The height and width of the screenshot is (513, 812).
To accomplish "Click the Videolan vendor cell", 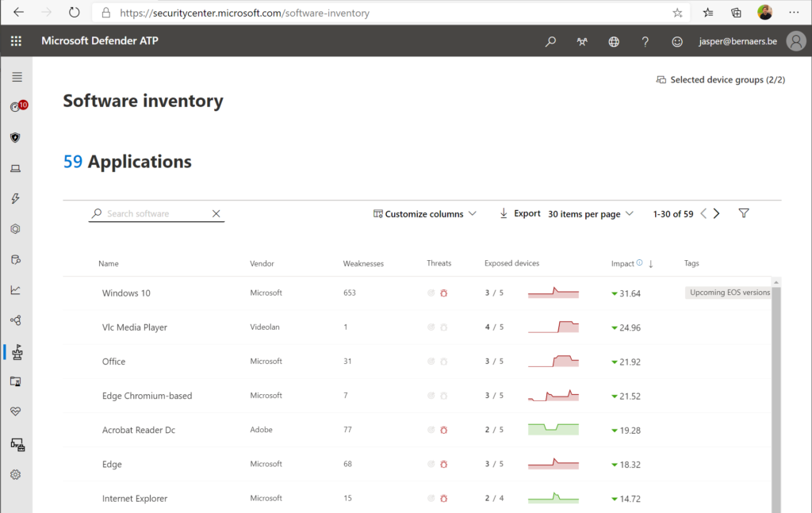I will pyautogui.click(x=265, y=327).
